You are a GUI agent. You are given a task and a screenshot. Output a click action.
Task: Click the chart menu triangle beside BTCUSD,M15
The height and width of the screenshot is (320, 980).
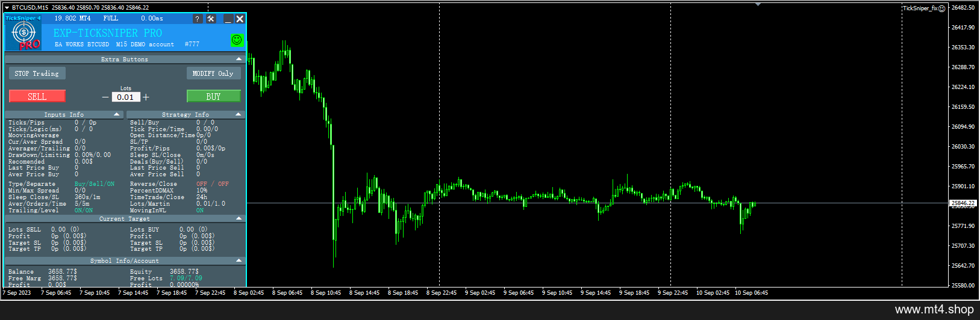click(7, 8)
